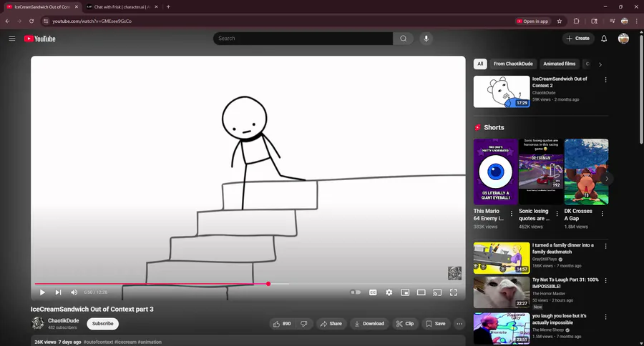Open options for family deathmatch video
This screenshot has height=346, width=644.
click(x=605, y=246)
